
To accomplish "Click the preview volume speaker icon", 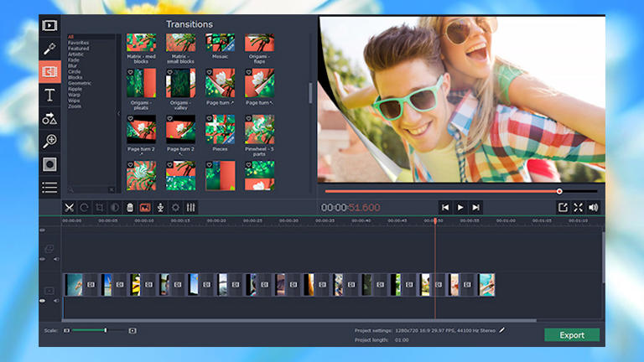I will pyautogui.click(x=593, y=208).
